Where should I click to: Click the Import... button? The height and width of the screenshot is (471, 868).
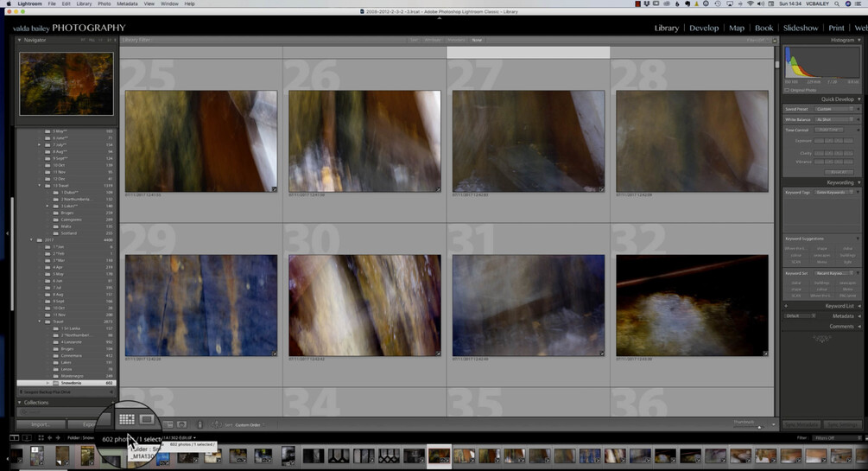(40, 424)
